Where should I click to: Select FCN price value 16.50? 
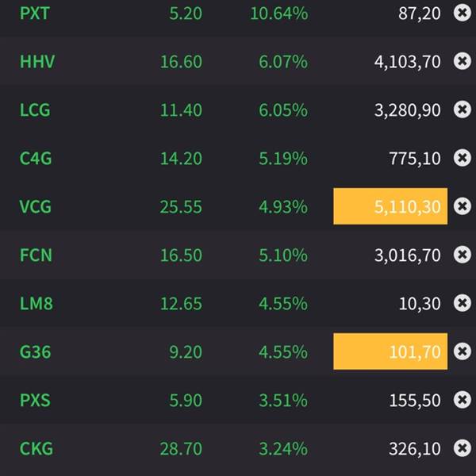pyautogui.click(x=181, y=255)
